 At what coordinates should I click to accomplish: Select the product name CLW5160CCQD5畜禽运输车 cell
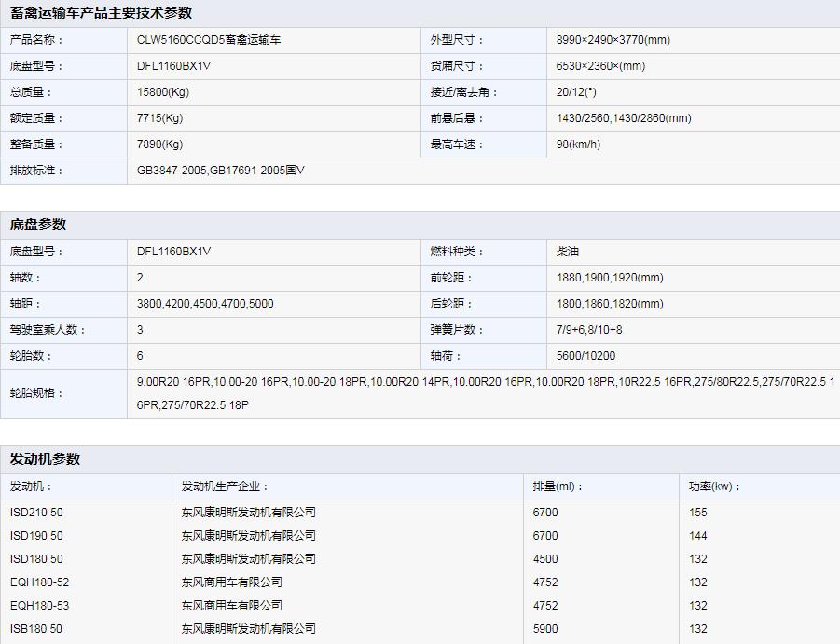209,40
